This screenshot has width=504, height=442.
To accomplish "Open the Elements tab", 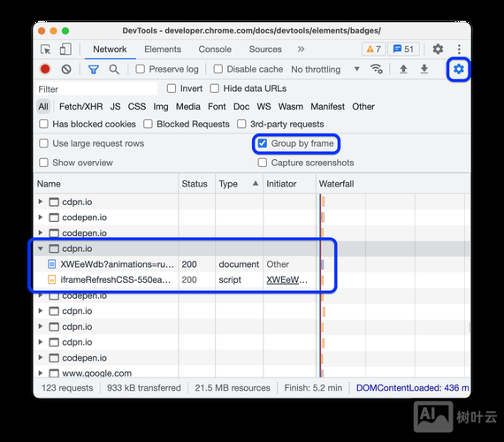I will click(x=163, y=50).
